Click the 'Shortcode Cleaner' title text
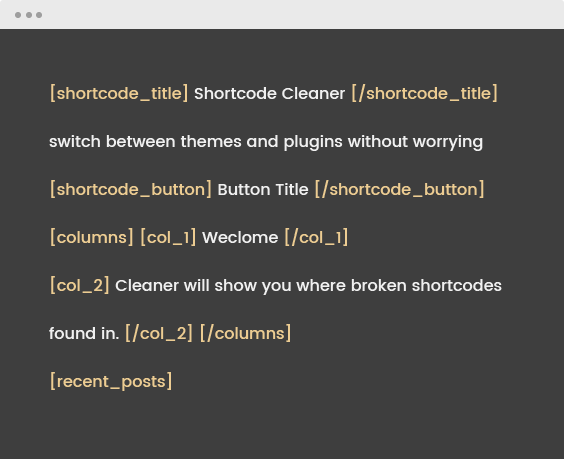This screenshot has width=564, height=459. tap(269, 94)
